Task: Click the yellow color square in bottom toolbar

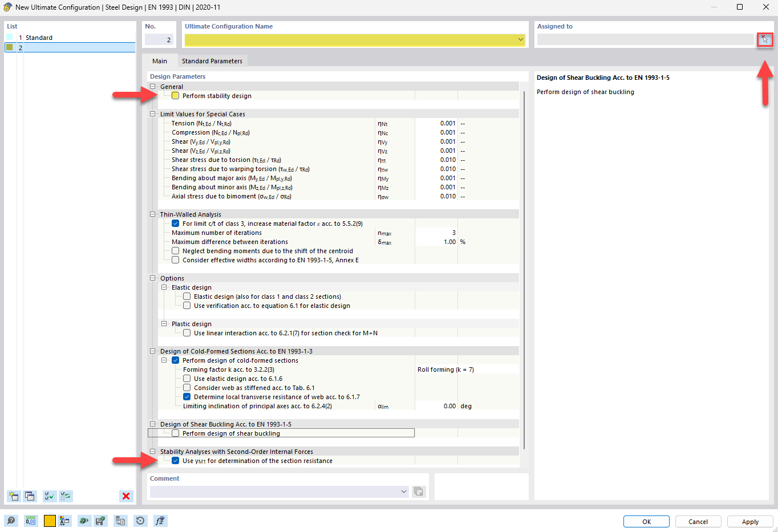Action: point(50,521)
